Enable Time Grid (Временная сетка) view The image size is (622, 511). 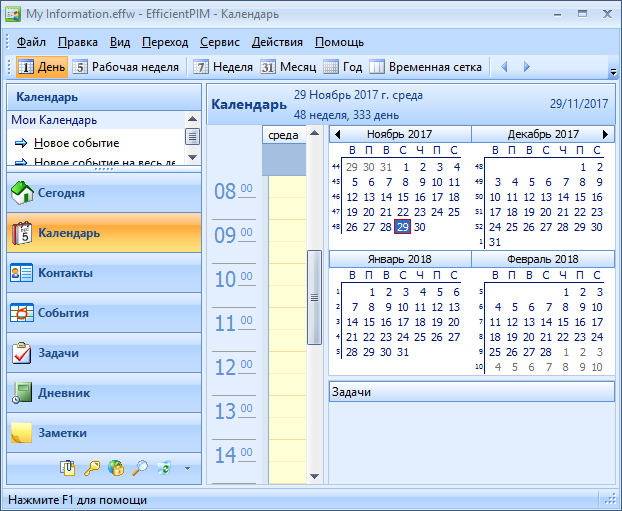pyautogui.click(x=425, y=67)
